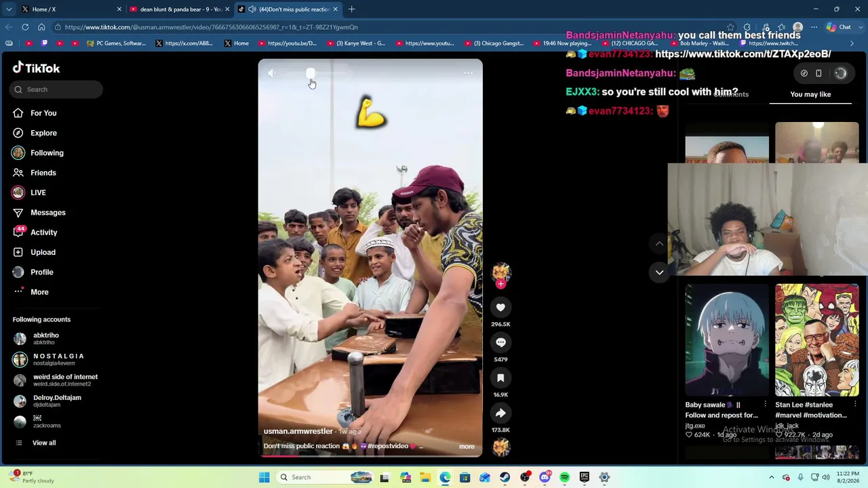Open Discord from the taskbar
868x488 pixels.
(x=545, y=478)
